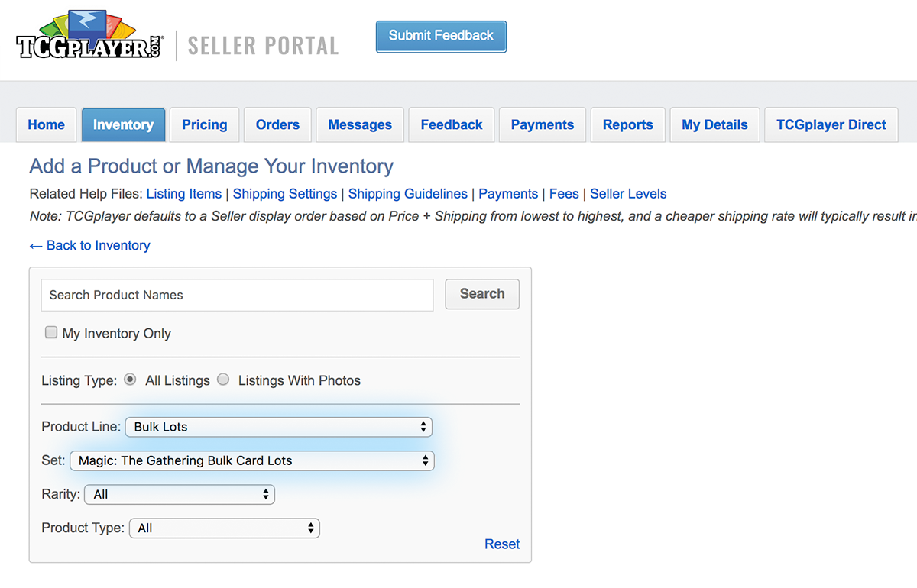This screenshot has width=917, height=588.
Task: Go to the TCGplayer Direct tab
Action: click(831, 124)
